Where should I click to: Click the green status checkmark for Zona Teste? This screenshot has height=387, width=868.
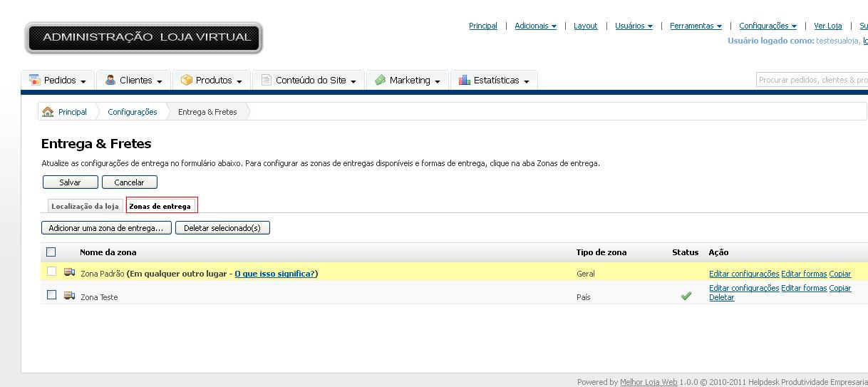(x=686, y=296)
